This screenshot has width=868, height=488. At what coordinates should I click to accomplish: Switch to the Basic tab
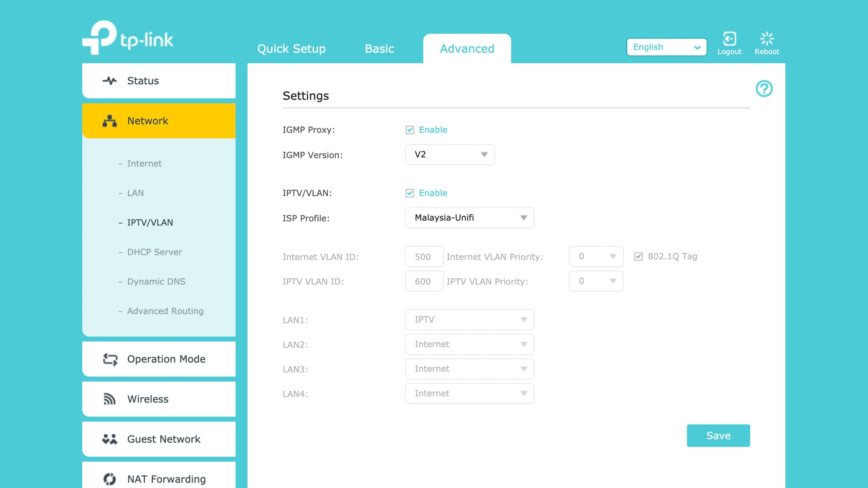(379, 49)
